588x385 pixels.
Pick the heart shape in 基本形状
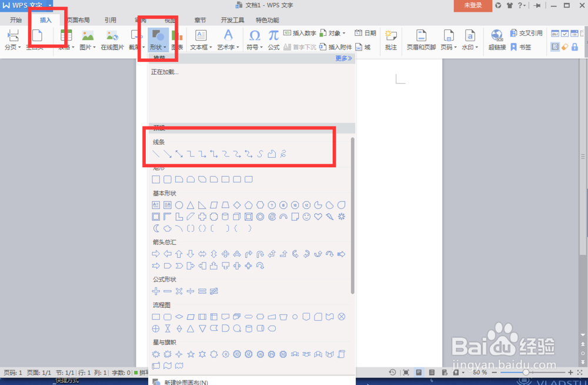[318, 217]
